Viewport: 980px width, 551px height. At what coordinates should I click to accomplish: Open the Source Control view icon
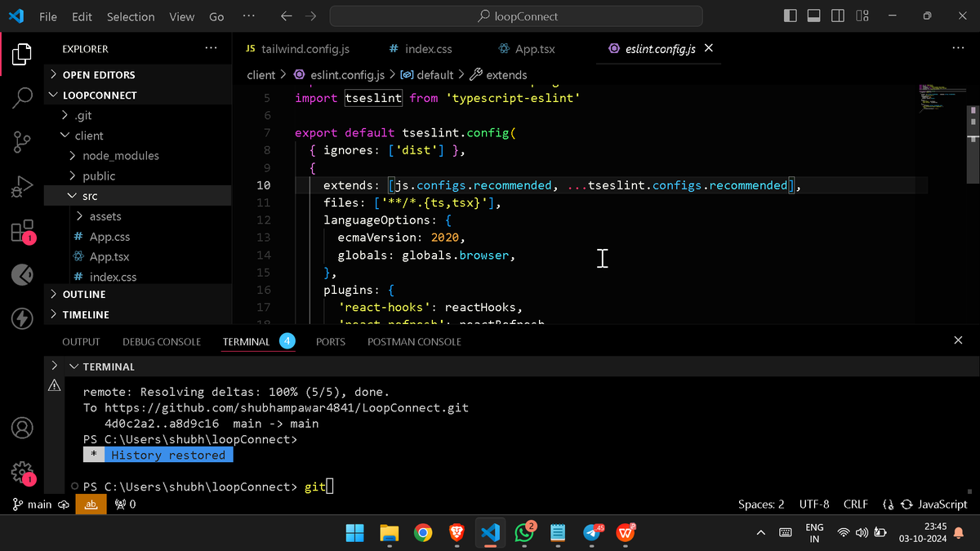coord(22,142)
